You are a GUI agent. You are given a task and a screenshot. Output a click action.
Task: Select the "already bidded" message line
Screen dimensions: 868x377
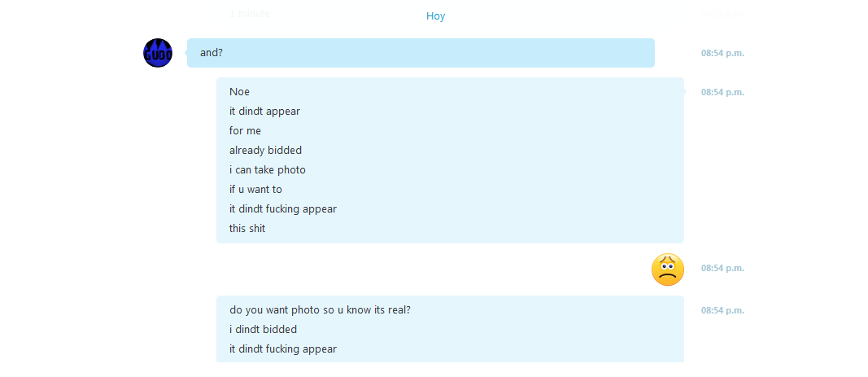(265, 151)
